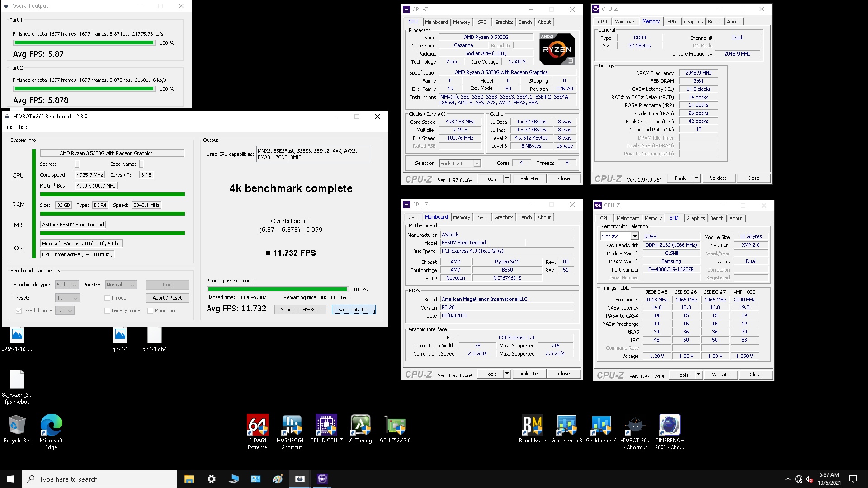Open notification center icon

point(853,479)
